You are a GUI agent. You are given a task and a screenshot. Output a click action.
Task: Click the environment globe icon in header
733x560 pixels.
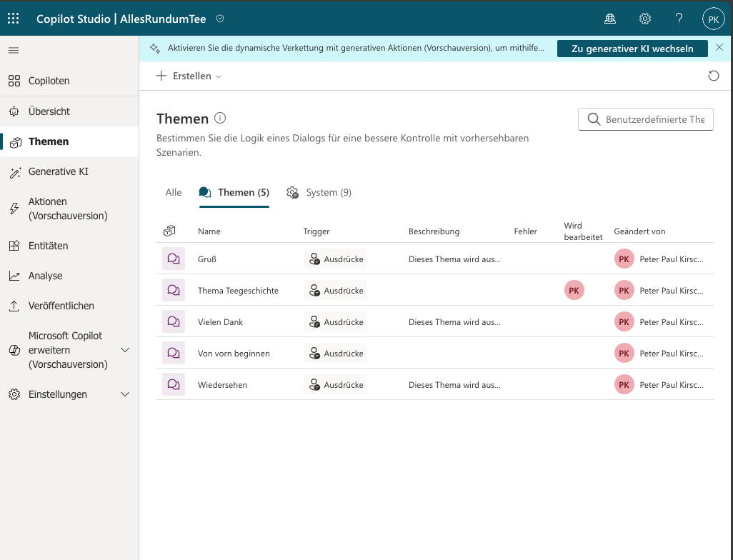(610, 19)
